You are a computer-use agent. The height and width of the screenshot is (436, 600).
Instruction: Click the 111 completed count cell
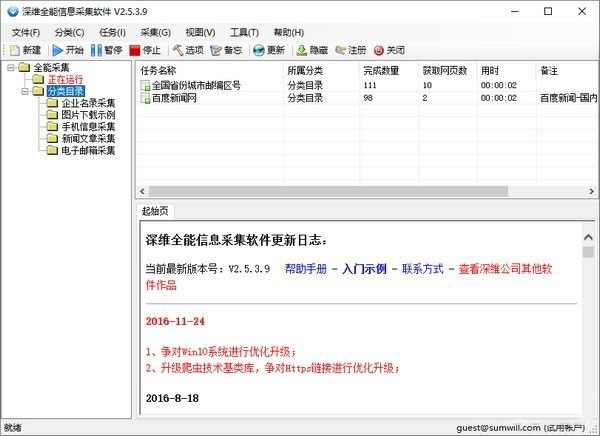coord(370,85)
